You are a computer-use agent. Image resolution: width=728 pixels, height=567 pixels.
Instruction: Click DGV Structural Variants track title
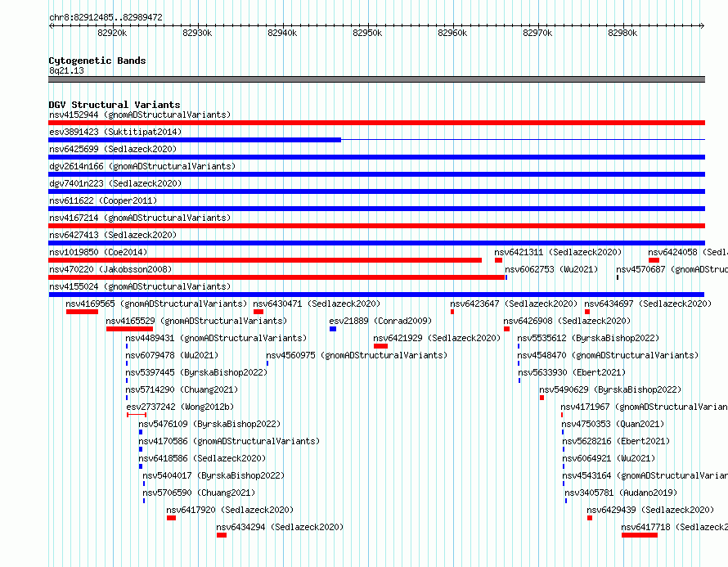pos(115,105)
